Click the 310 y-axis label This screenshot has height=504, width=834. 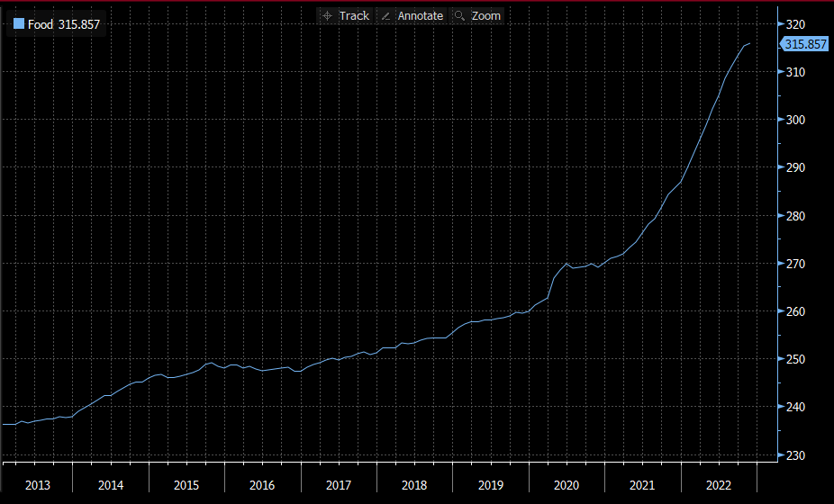pos(795,72)
